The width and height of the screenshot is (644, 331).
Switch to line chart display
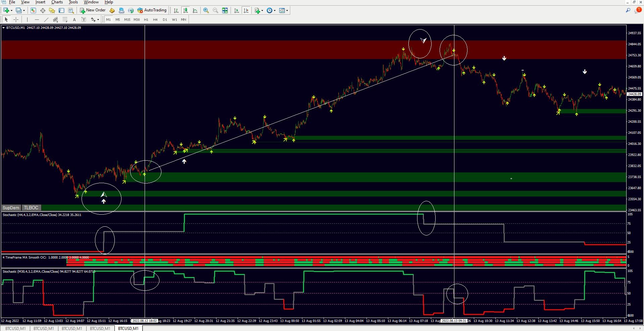pos(195,10)
